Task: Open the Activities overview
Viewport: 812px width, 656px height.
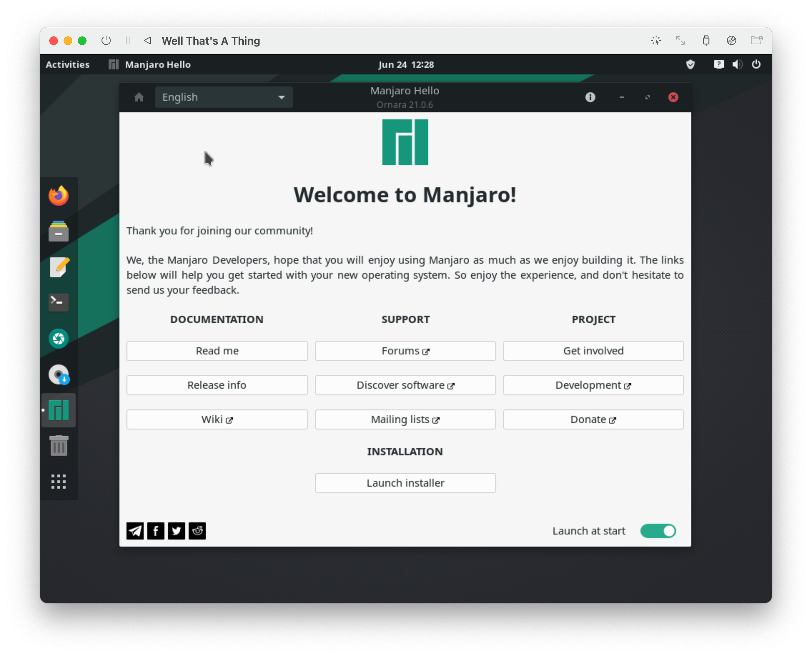Action: (x=68, y=64)
